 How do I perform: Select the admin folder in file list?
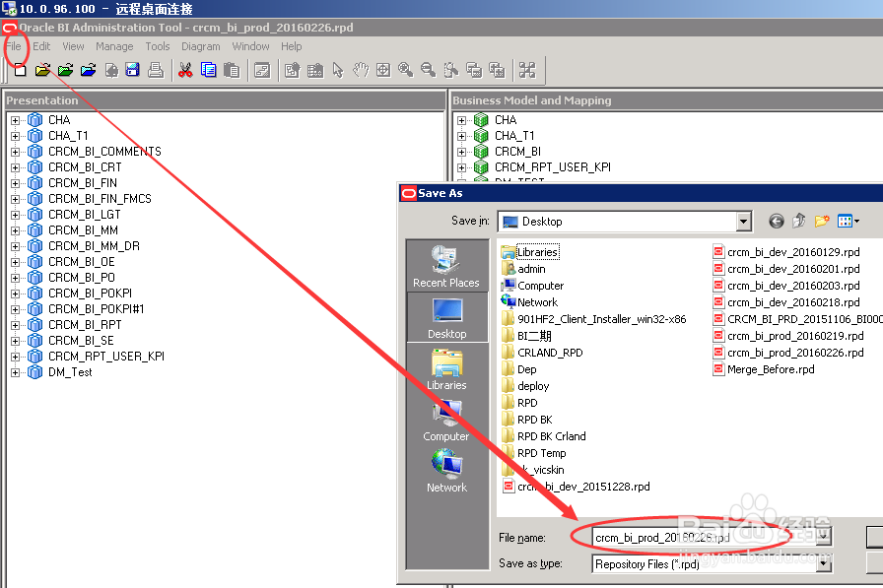531,269
